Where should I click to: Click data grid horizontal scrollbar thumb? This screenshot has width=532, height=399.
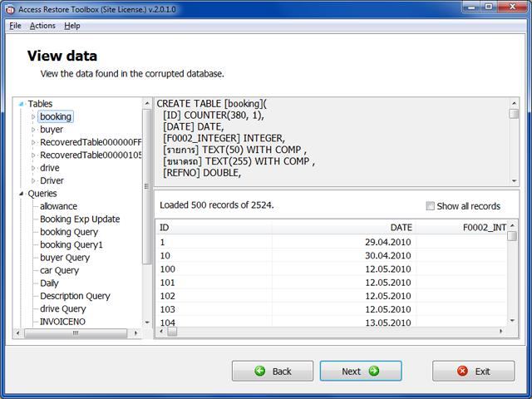pos(172,332)
